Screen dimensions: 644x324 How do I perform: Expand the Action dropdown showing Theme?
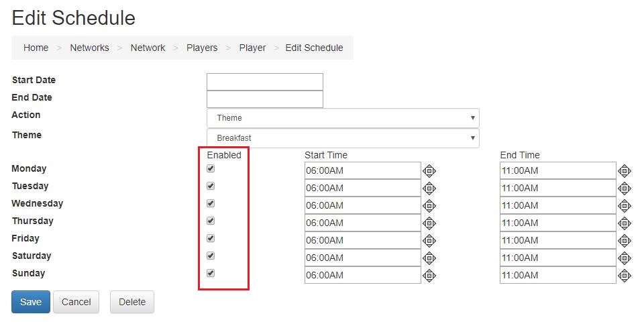tap(343, 118)
